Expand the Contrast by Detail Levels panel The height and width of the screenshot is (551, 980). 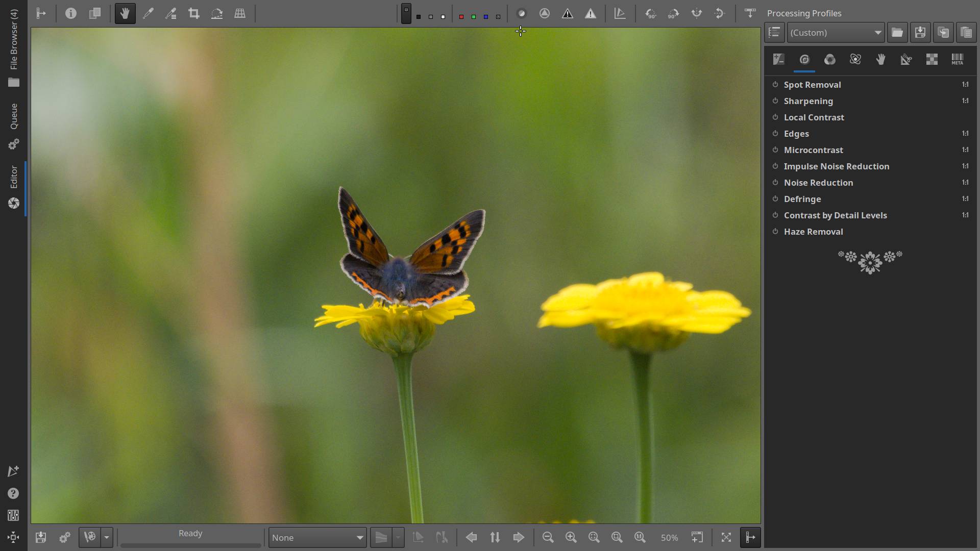835,215
